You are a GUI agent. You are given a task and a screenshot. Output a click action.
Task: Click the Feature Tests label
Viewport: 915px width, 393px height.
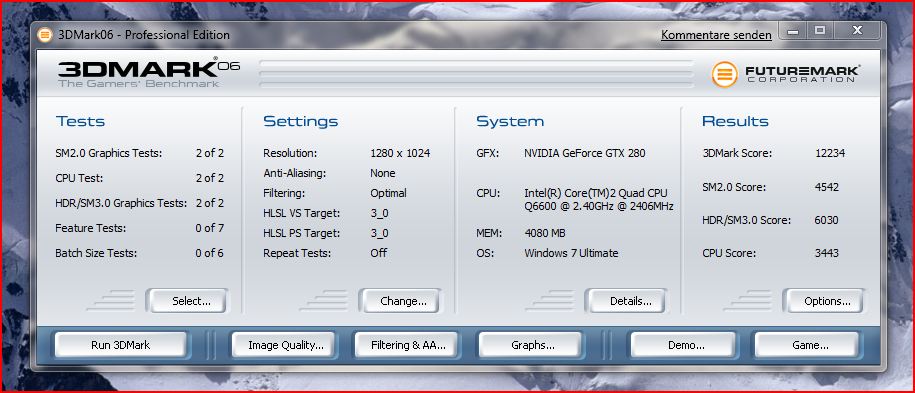click(x=90, y=228)
